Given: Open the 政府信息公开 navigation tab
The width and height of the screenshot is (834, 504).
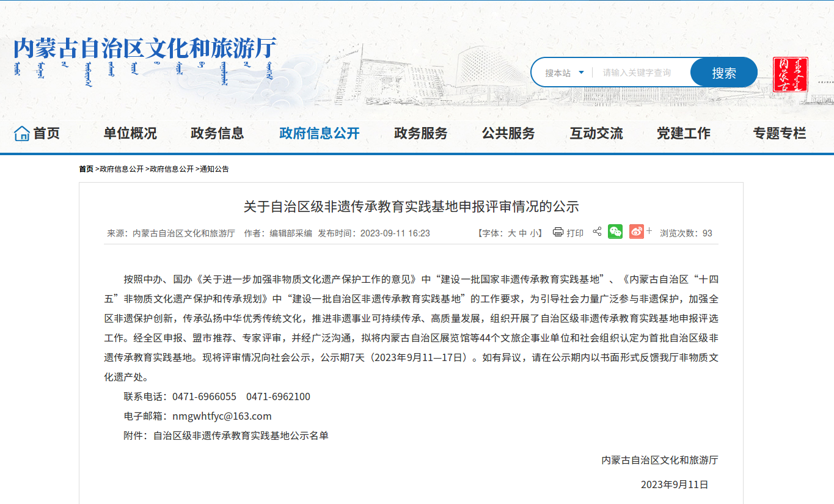Looking at the screenshot, I should (x=319, y=133).
